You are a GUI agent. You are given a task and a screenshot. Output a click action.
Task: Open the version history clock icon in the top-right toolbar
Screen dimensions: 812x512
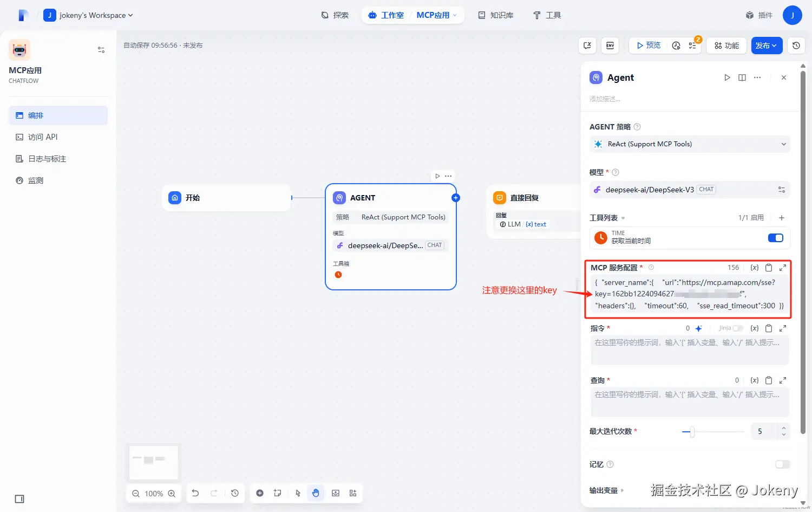pos(796,46)
